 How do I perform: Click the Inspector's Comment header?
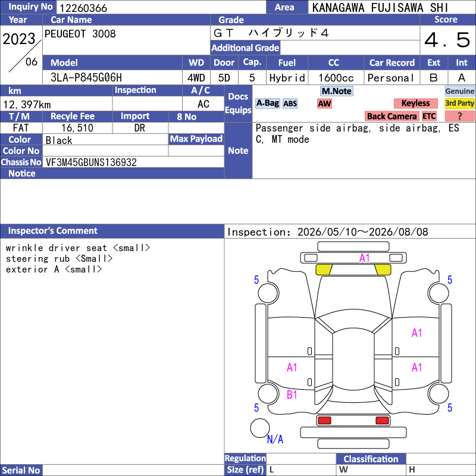pos(53,231)
